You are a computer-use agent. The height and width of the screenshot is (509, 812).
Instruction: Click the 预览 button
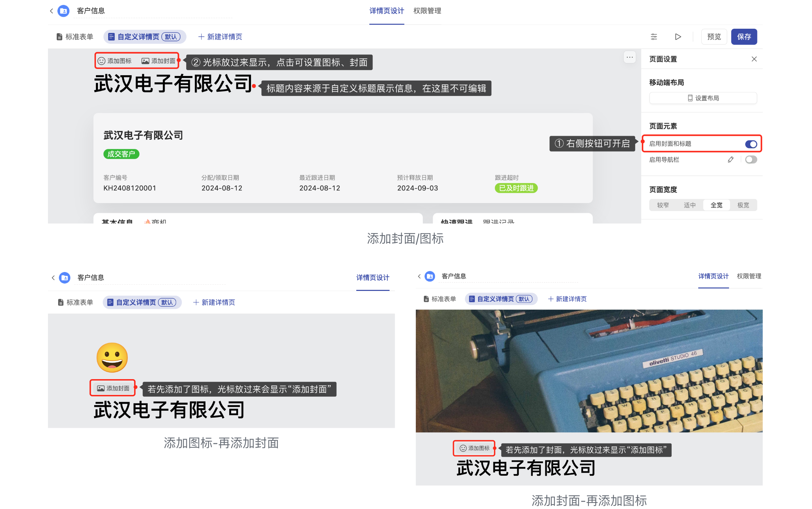(714, 37)
